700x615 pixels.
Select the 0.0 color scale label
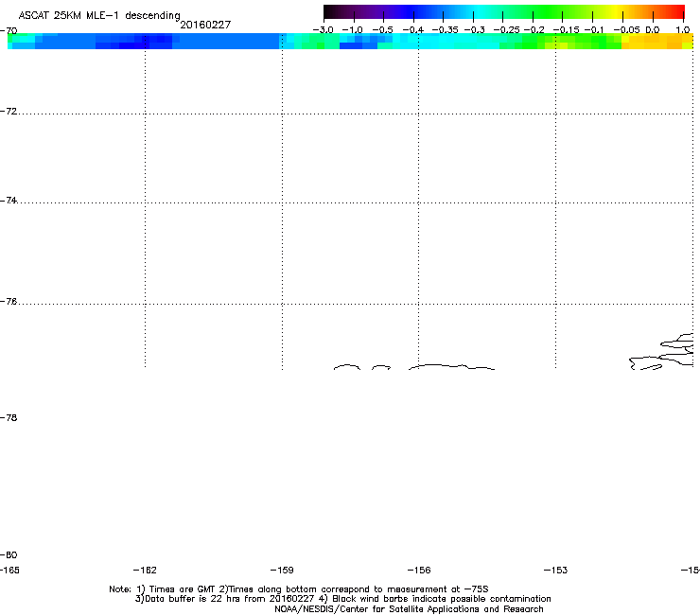(x=653, y=30)
